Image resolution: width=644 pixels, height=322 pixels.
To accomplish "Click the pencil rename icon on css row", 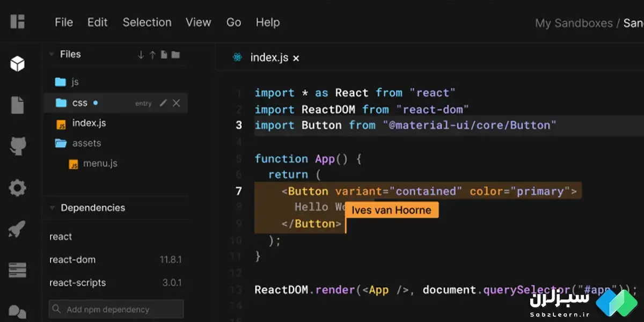I will tap(163, 103).
